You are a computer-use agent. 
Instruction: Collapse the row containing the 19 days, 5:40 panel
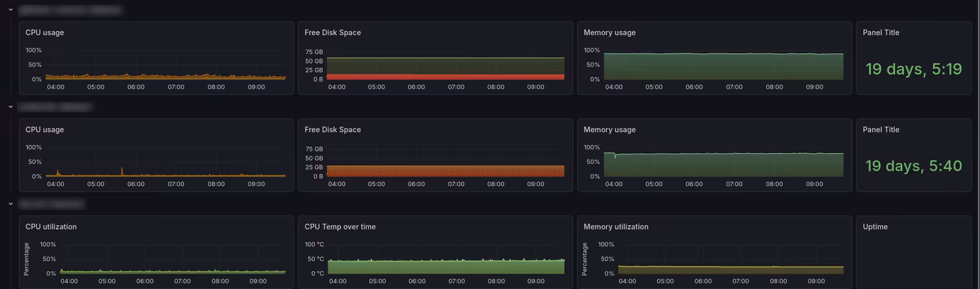click(x=10, y=107)
